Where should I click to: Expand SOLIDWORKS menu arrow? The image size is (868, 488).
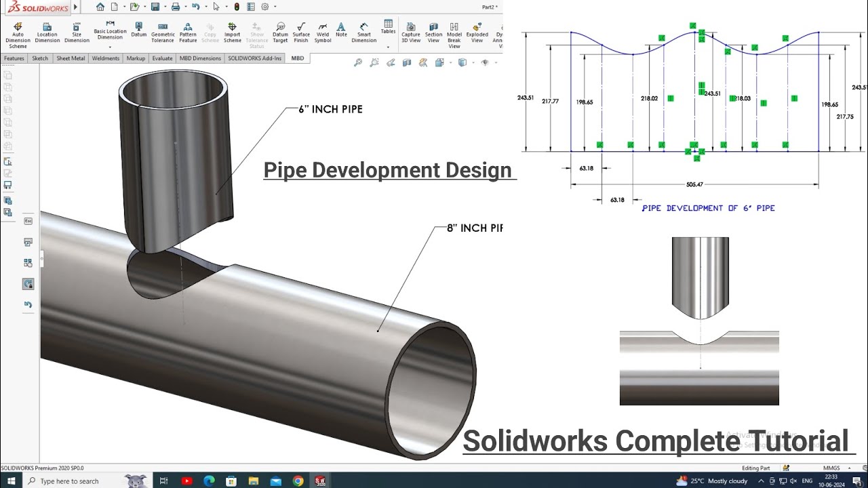(75, 7)
